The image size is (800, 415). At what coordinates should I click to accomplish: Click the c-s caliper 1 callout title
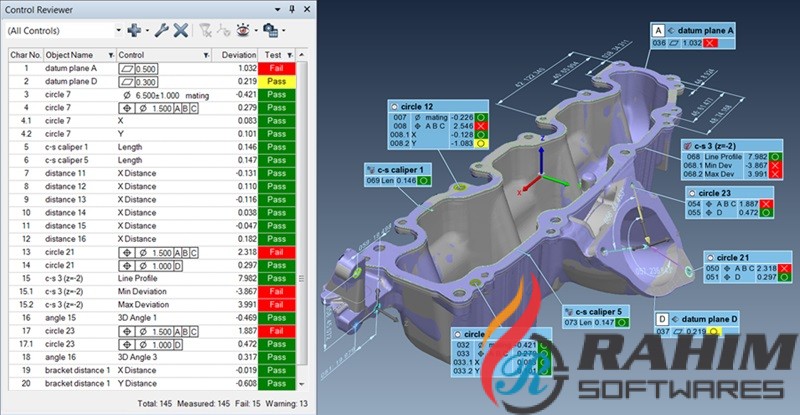401,170
